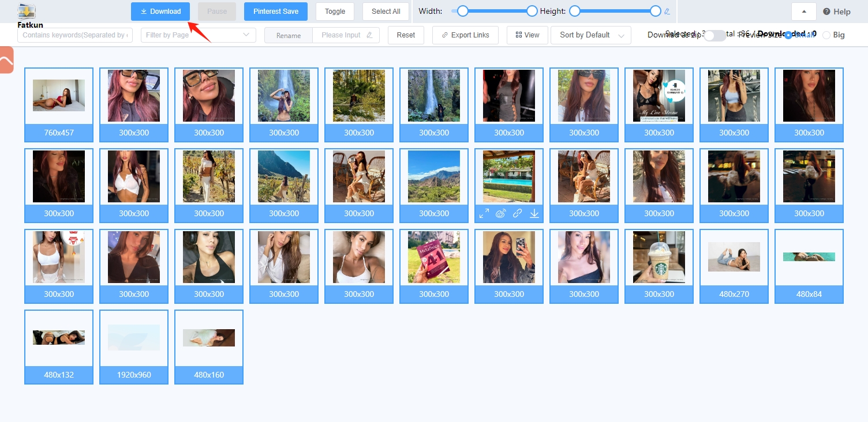Expand the Filter by Page dropdown
The width and height of the screenshot is (868, 422).
pos(198,35)
